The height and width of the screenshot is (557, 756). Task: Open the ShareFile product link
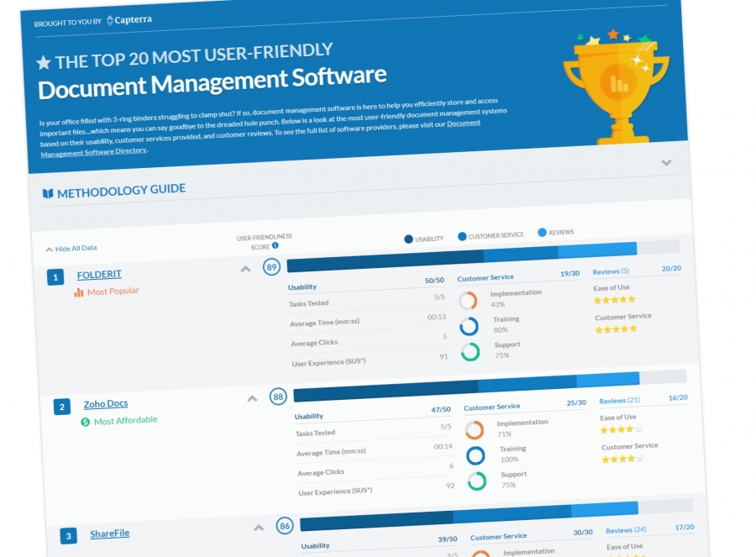tap(110, 533)
